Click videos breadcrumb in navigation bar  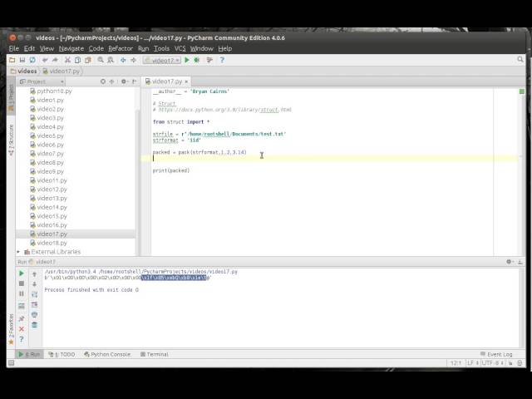tap(24, 71)
